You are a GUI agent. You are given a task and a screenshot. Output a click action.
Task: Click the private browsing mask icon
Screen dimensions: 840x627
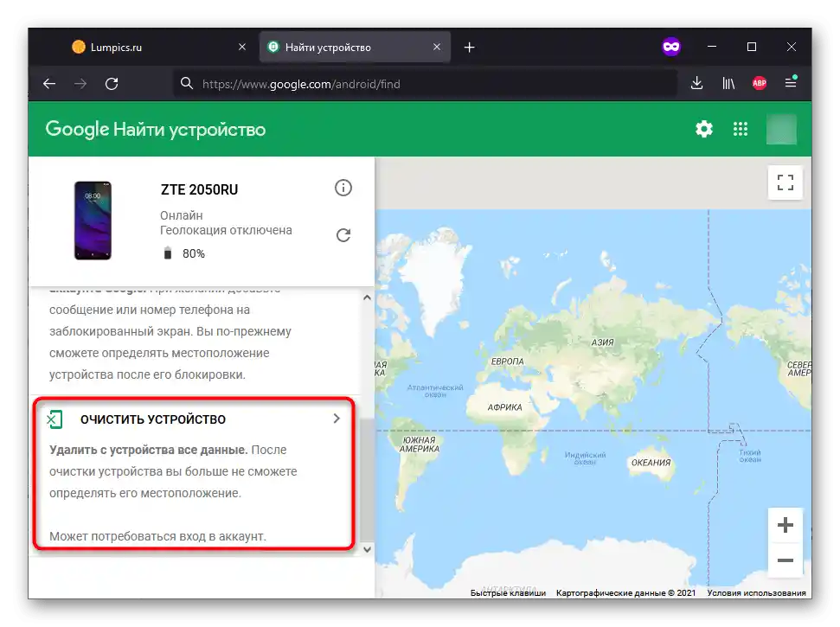pos(670,47)
